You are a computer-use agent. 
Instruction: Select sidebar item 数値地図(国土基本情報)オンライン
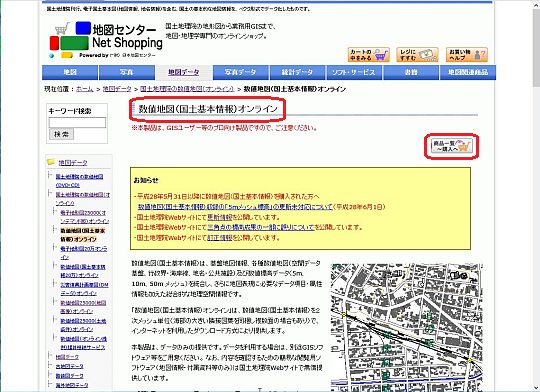tap(83, 235)
